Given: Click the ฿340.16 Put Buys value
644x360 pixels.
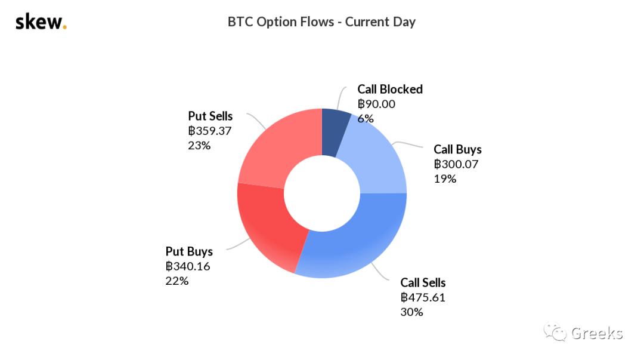Looking at the screenshot, I should click(x=188, y=266).
